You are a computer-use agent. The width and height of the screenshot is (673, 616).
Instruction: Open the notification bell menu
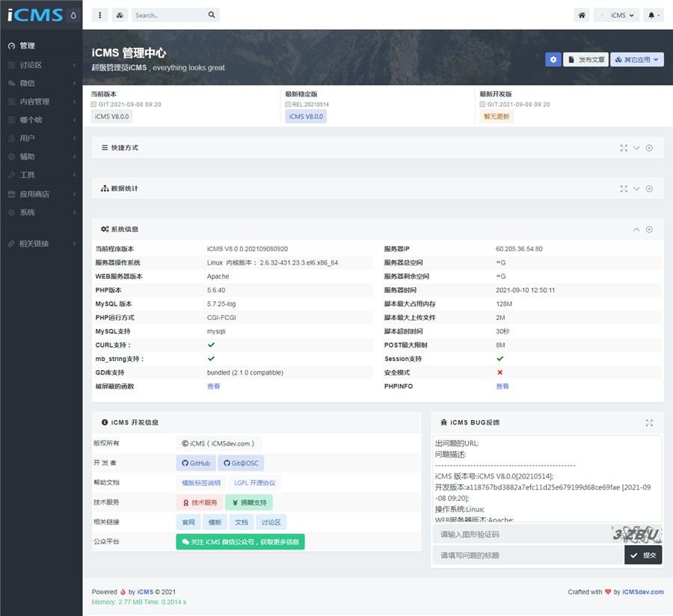654,15
